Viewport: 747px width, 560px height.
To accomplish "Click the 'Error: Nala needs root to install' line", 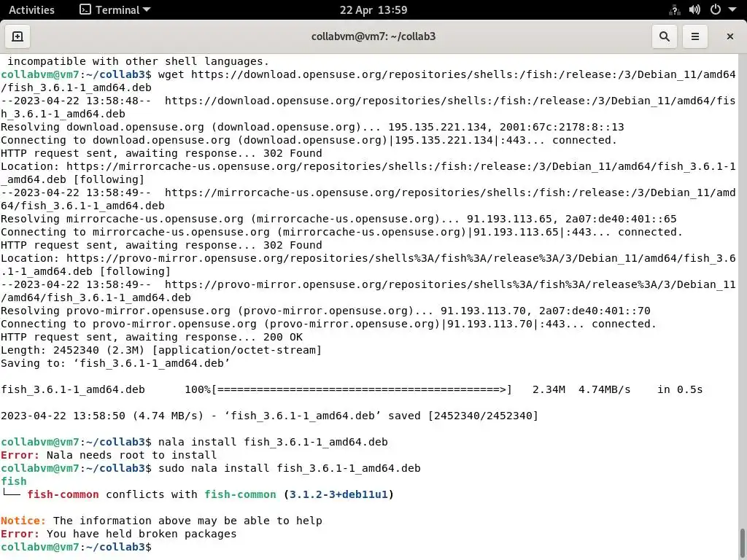I will [x=109, y=455].
